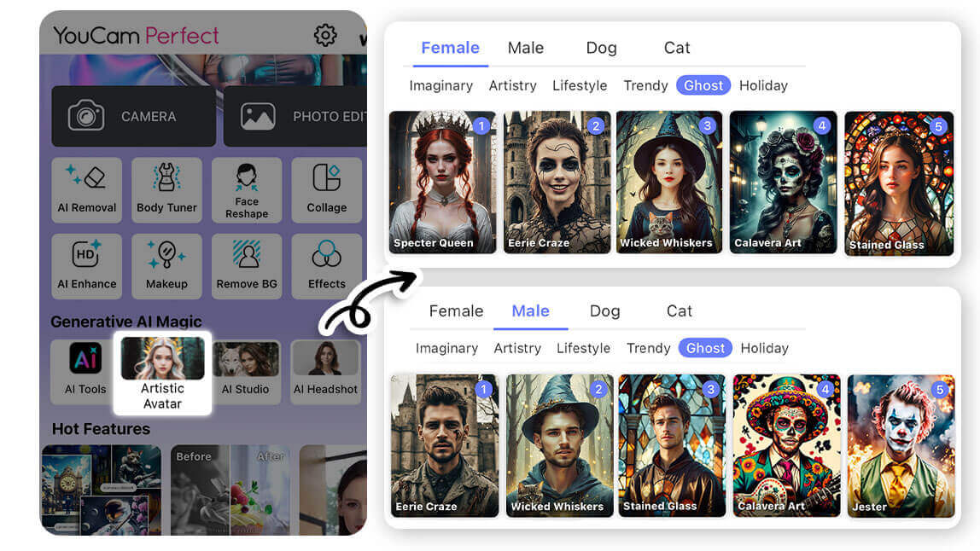The width and height of the screenshot is (980, 551).
Task: Select the Remove BG tool
Action: click(247, 266)
